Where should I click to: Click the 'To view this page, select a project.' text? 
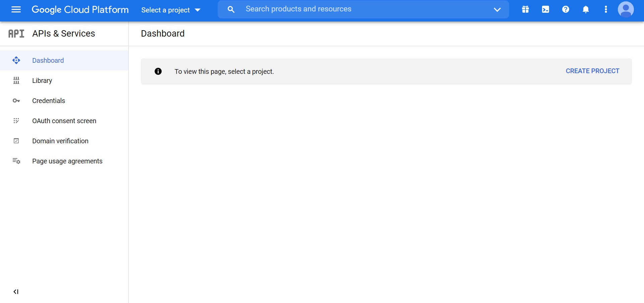click(x=224, y=71)
